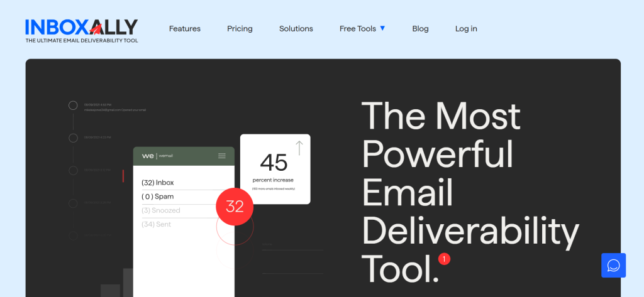Click the InboxAlly logo
This screenshot has height=297, width=644.
point(81,31)
